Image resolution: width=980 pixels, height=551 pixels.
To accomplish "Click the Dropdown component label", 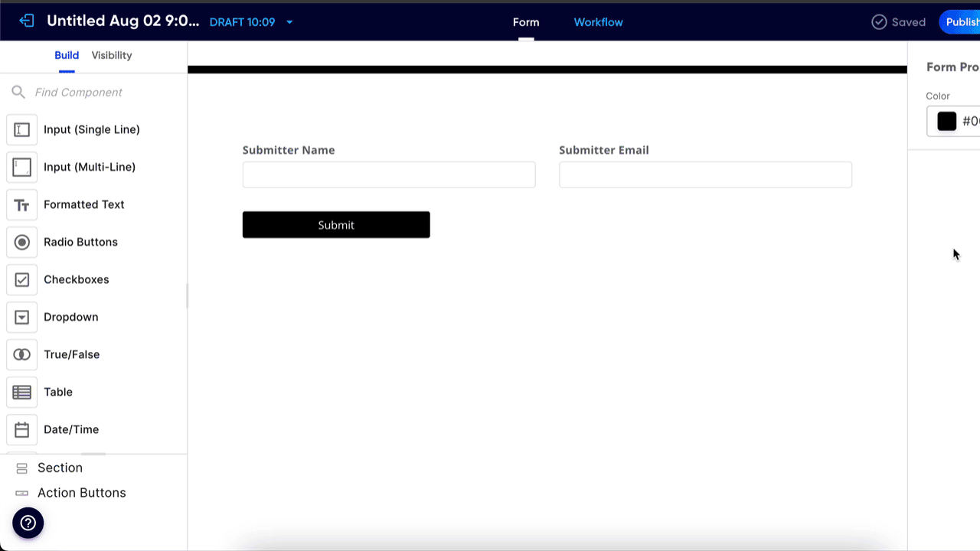I will pyautogui.click(x=71, y=318).
